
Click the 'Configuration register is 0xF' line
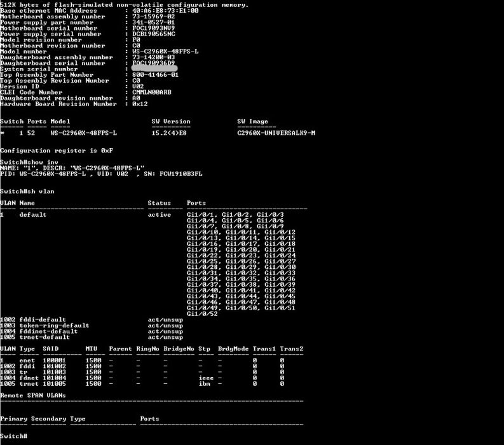click(x=57, y=151)
